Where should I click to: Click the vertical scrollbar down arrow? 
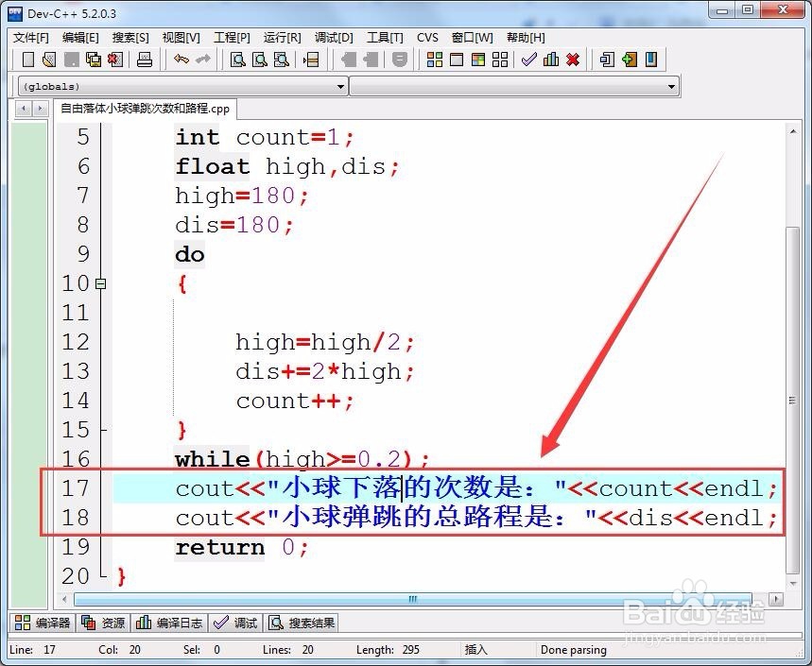tap(793, 584)
